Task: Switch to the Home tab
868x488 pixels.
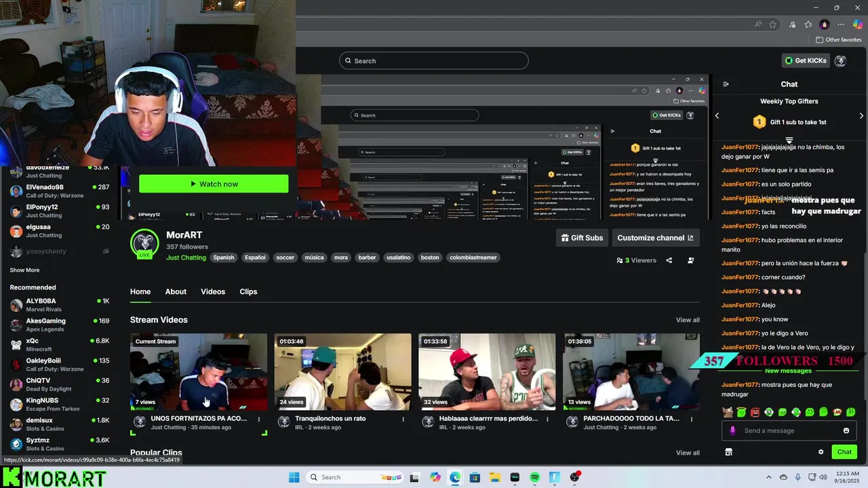Action: click(x=140, y=291)
